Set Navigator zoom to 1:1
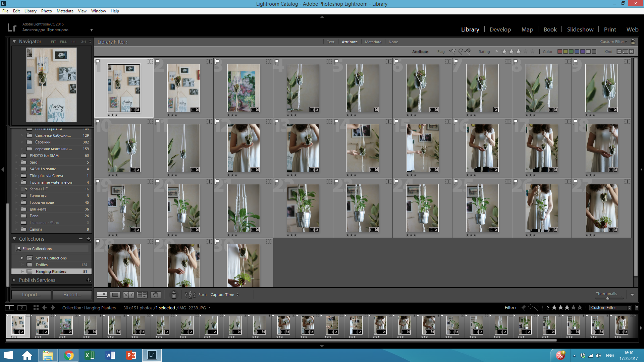Viewport: 644px width, 362px height. point(73,42)
